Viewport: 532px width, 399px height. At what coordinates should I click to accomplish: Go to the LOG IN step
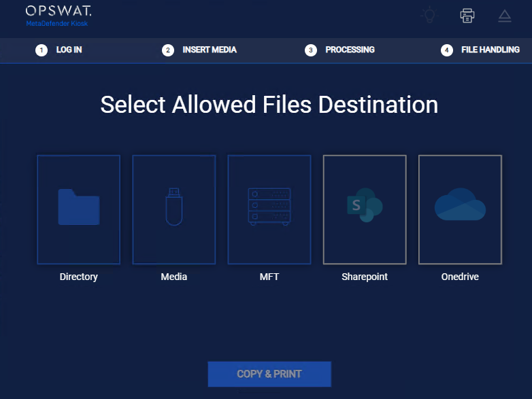coord(59,50)
